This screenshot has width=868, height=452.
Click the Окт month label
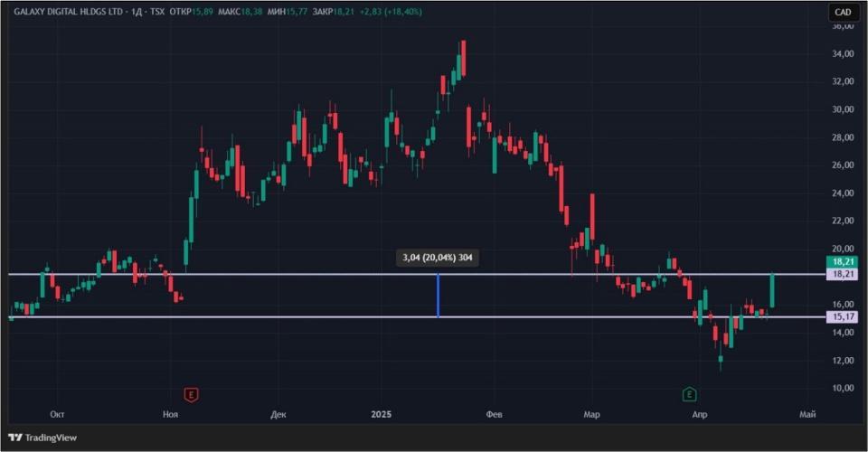pyautogui.click(x=57, y=414)
